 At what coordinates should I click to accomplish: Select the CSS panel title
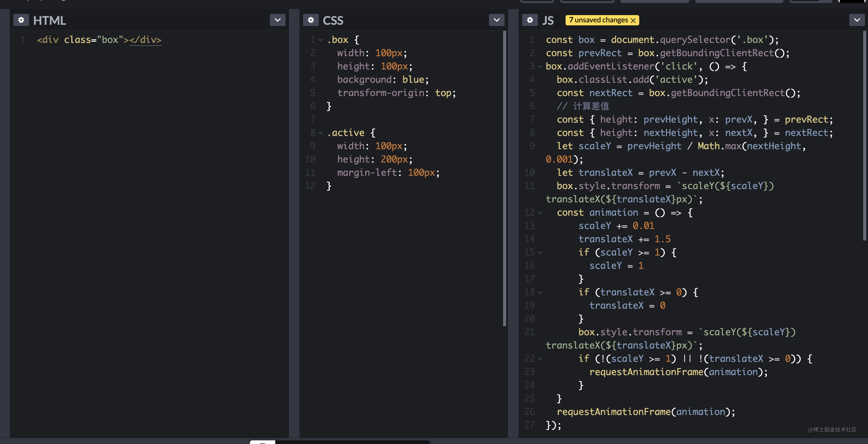(x=333, y=21)
